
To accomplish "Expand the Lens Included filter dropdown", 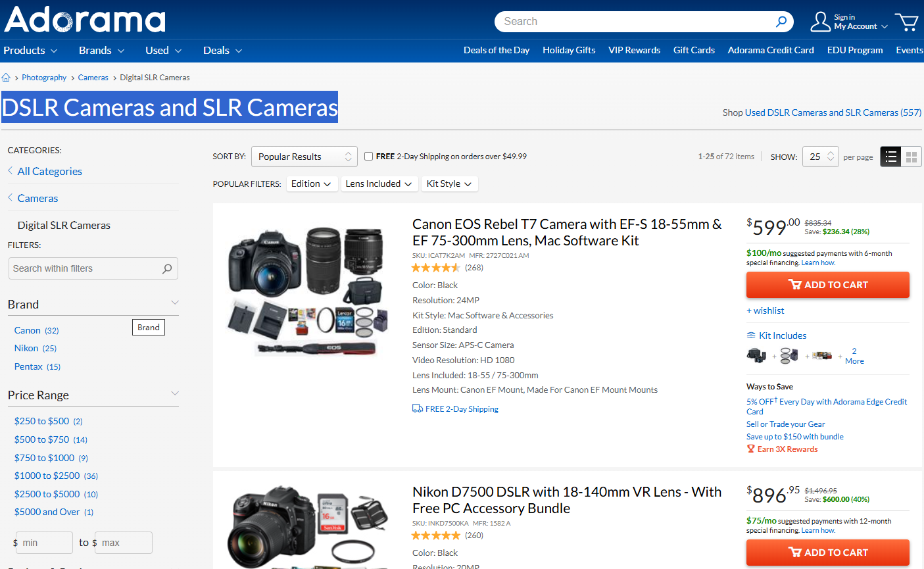I will [x=379, y=184].
